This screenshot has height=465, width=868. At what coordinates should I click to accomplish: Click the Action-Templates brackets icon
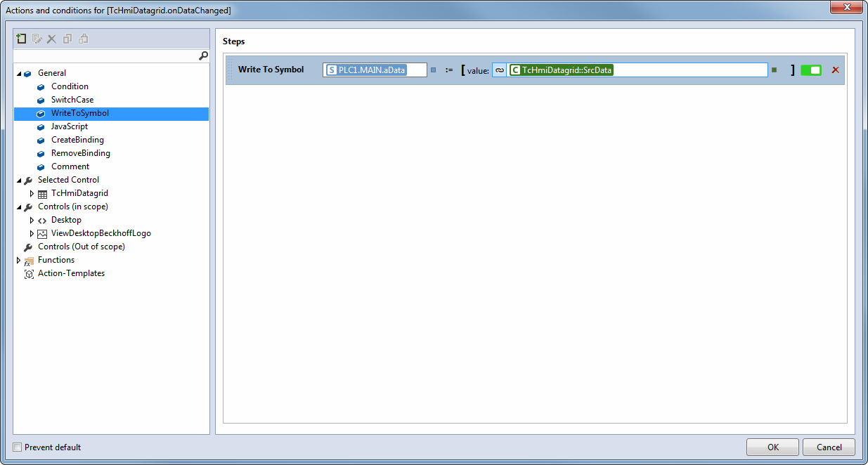pos(29,274)
